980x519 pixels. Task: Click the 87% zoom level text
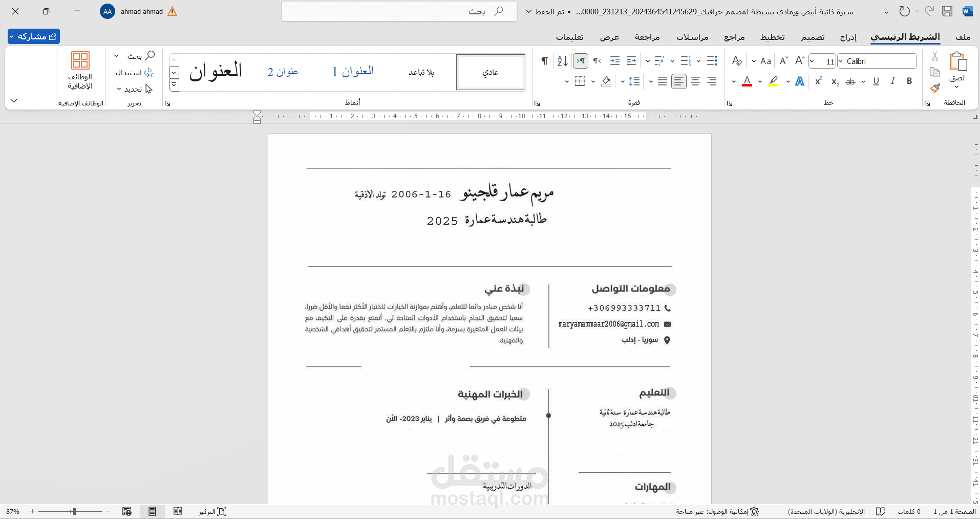(13, 511)
